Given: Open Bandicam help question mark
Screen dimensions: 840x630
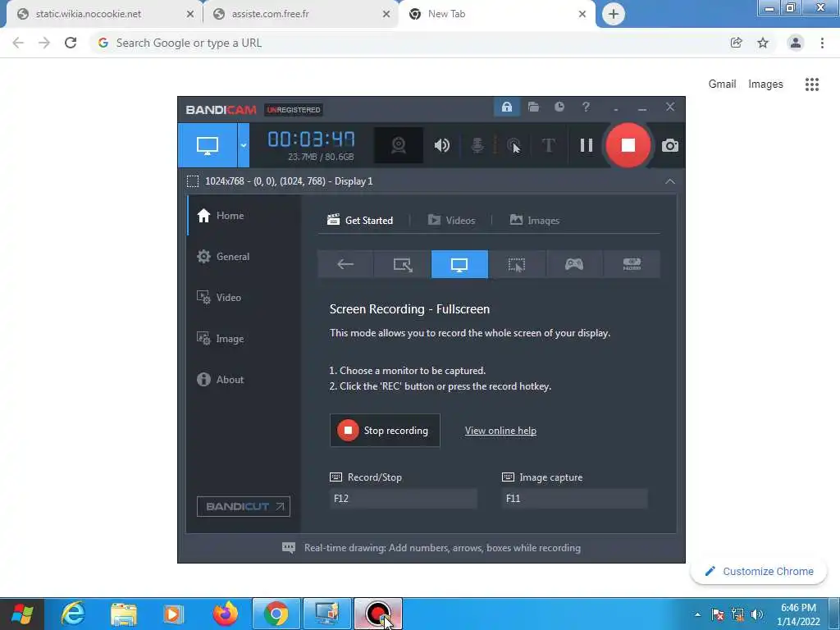Looking at the screenshot, I should coord(586,107).
